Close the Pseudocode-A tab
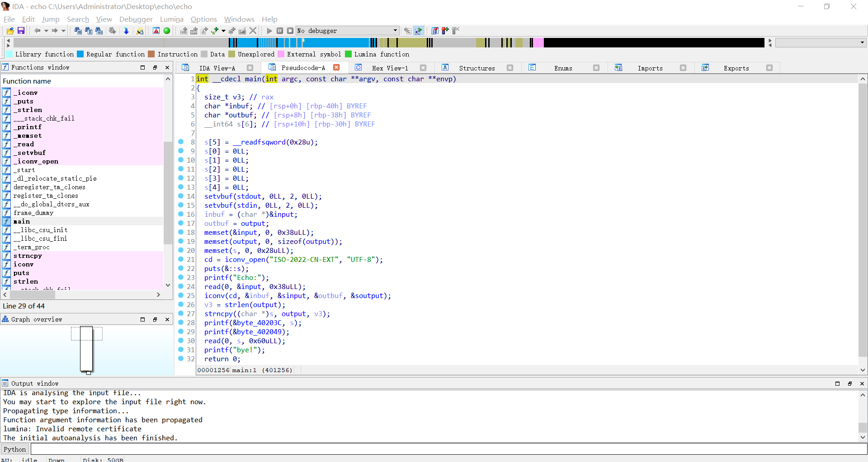868x462 pixels. point(336,67)
